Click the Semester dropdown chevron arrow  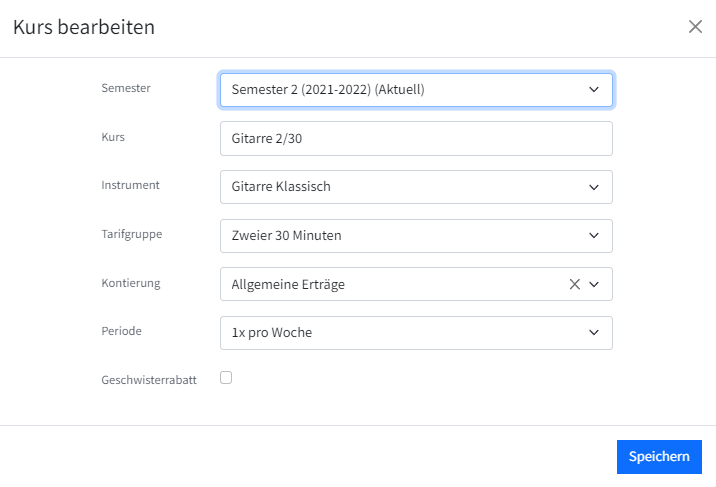pyautogui.click(x=594, y=89)
